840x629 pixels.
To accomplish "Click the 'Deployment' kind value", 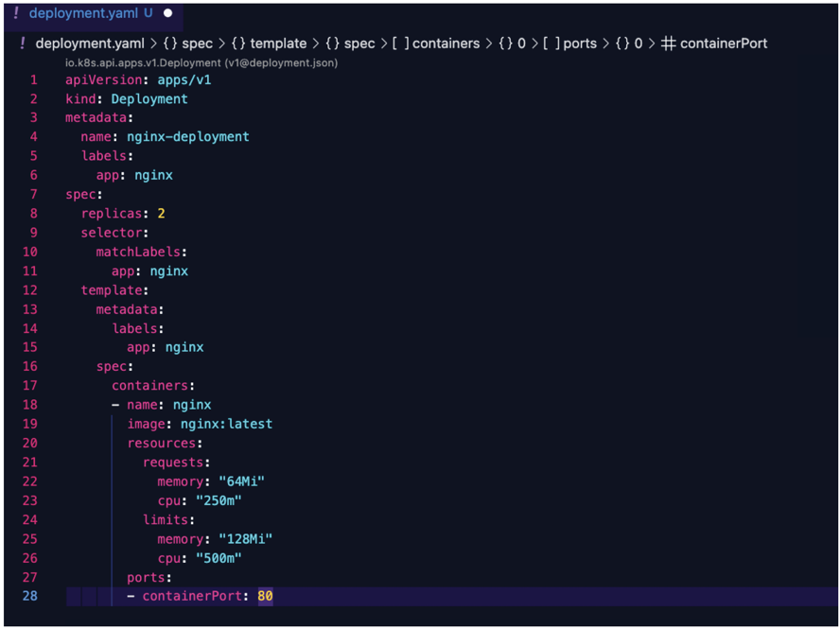I will 149,99.
